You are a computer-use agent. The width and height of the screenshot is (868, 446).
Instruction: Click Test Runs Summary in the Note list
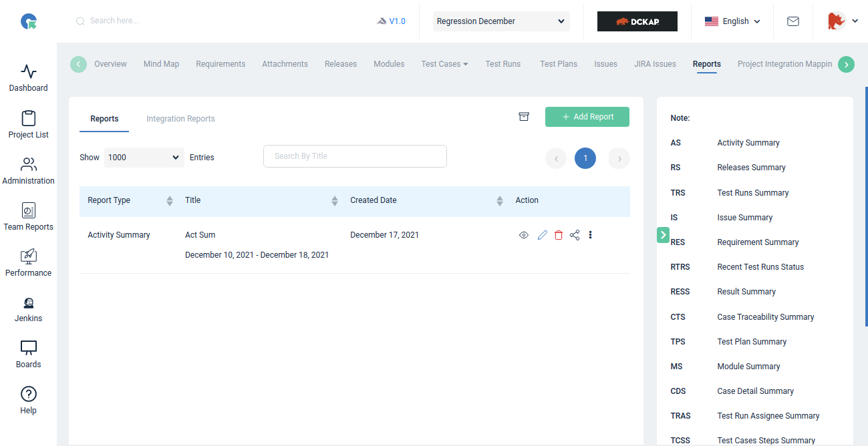(753, 193)
